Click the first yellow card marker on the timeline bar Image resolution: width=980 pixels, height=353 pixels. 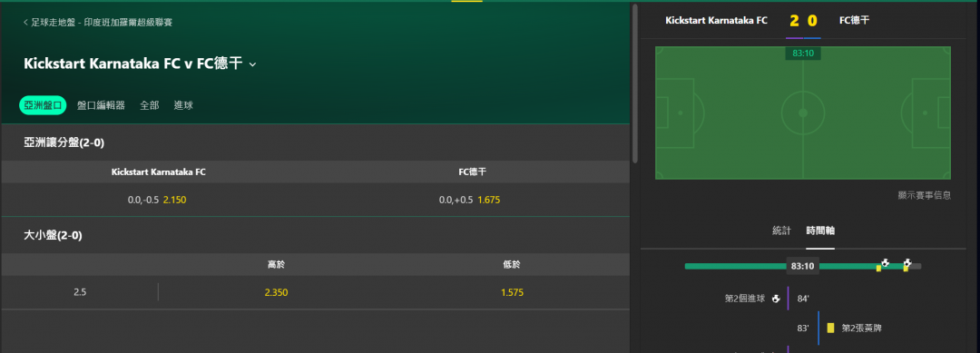878,268
